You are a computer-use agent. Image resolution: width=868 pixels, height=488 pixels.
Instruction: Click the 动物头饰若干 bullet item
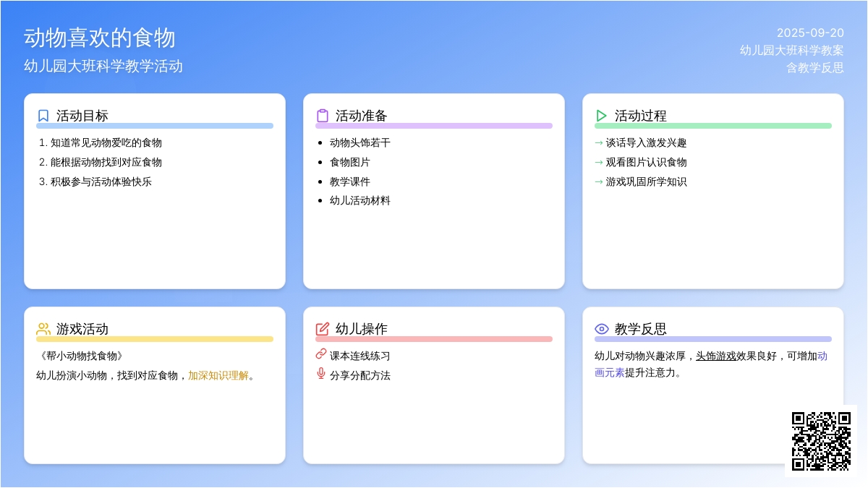pyautogui.click(x=359, y=142)
